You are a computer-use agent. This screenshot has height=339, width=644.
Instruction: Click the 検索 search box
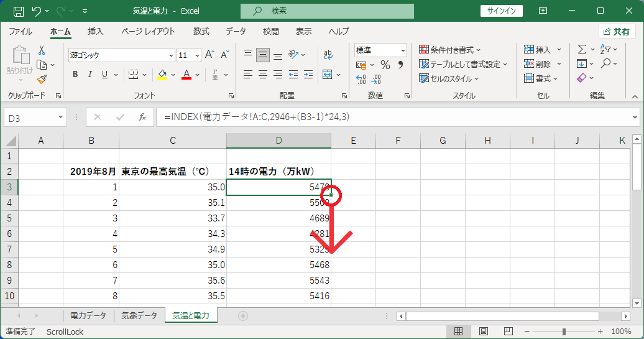tap(328, 11)
